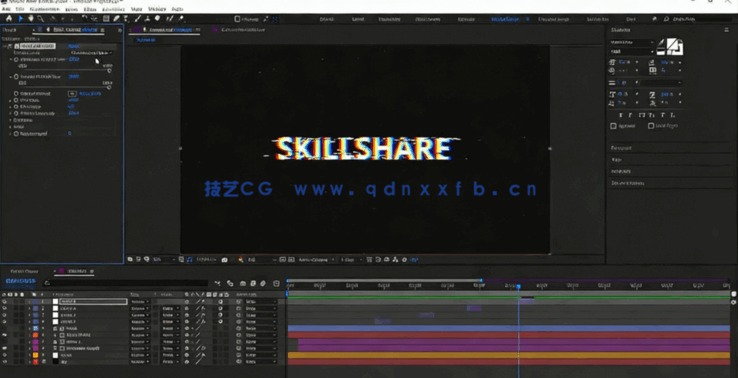The image size is (738, 378).
Task: Open the font style dropdown
Action: 632,51
